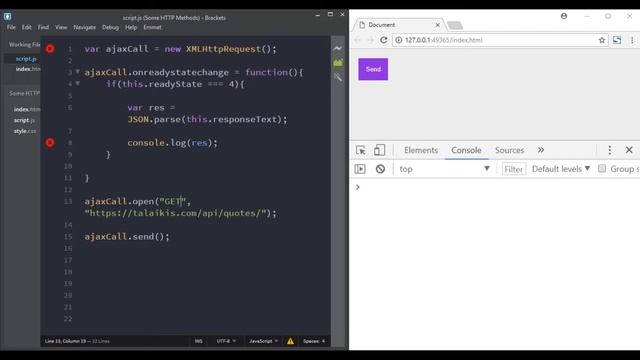
Task: Open the Navigate menu in Brackets
Action: tap(84, 27)
